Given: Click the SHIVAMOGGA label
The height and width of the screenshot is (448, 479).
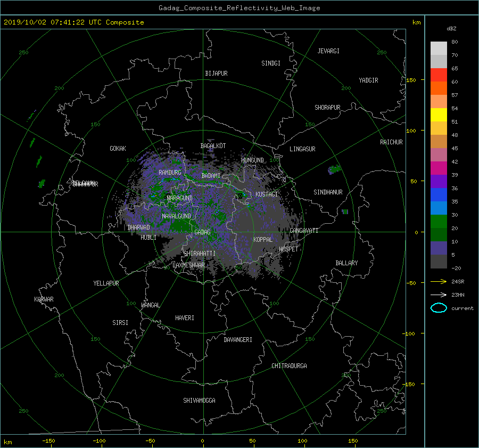Looking at the screenshot, I should (199, 401).
